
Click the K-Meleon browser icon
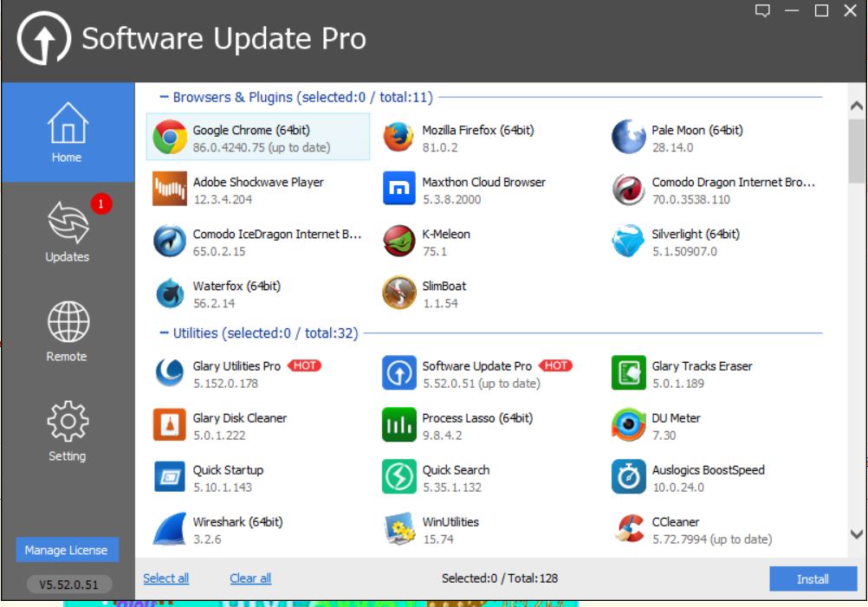(x=398, y=241)
